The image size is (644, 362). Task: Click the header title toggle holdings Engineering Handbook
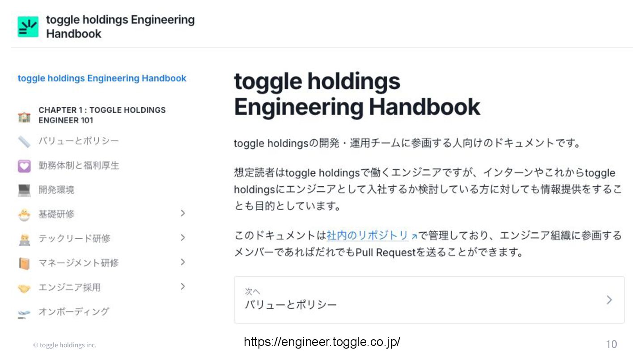click(x=120, y=27)
